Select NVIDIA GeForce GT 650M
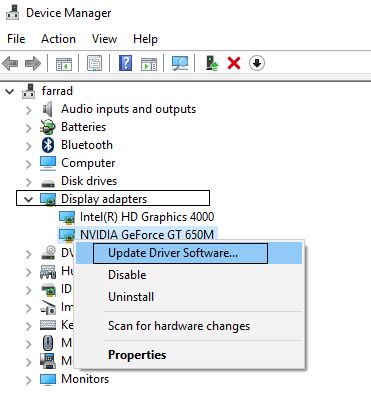This screenshot has height=399, width=371. pyautogui.click(x=147, y=235)
